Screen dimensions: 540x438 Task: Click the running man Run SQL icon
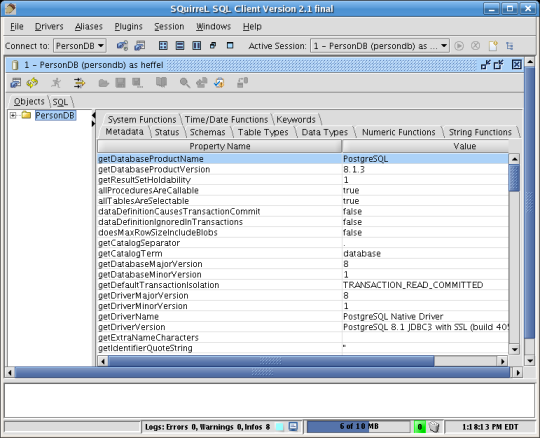pos(56,83)
